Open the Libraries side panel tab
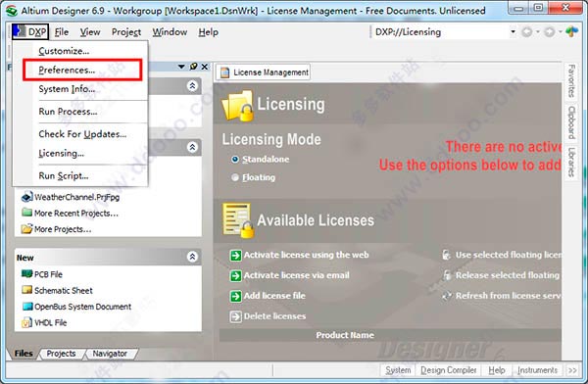The height and width of the screenshot is (384, 588). pyautogui.click(x=571, y=162)
